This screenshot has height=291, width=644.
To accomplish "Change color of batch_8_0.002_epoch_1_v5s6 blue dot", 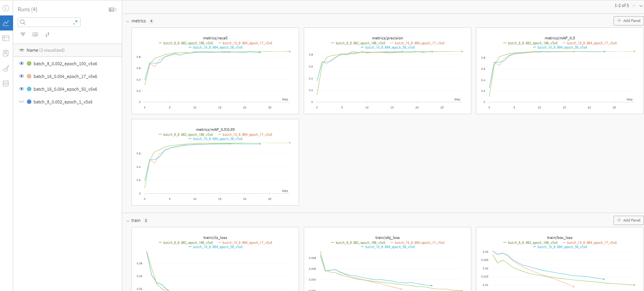I will 29,102.
